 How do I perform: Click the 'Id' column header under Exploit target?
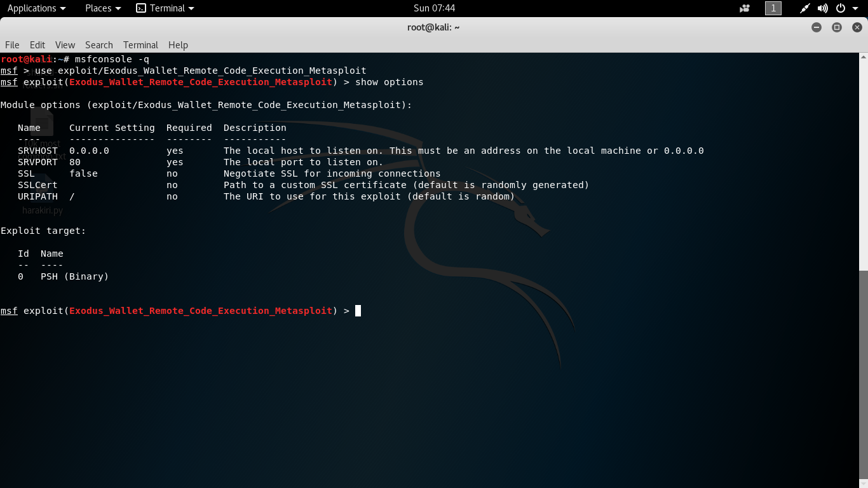pos(24,254)
